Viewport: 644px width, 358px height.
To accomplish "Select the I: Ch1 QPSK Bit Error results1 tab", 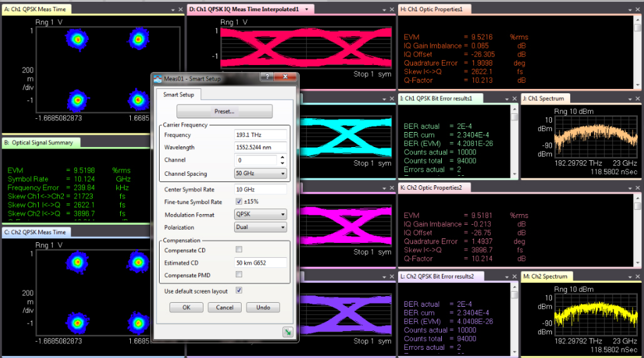I will point(441,98).
